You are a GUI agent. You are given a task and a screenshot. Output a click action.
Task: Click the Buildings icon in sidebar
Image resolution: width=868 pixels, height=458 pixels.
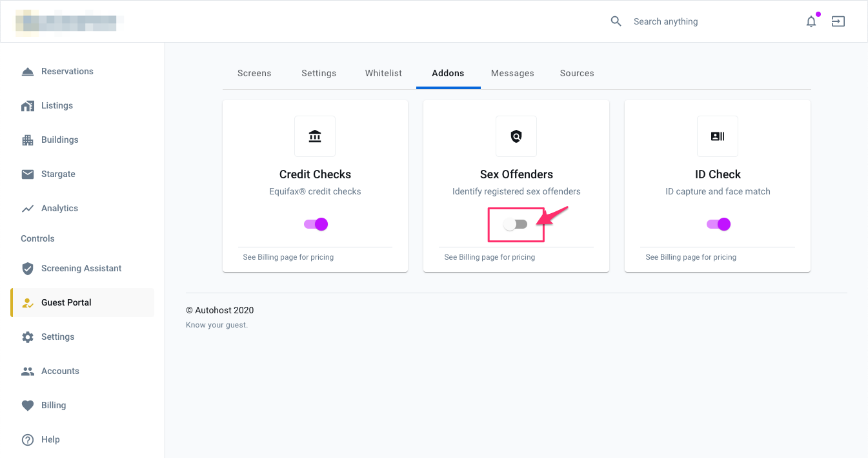[x=28, y=140]
